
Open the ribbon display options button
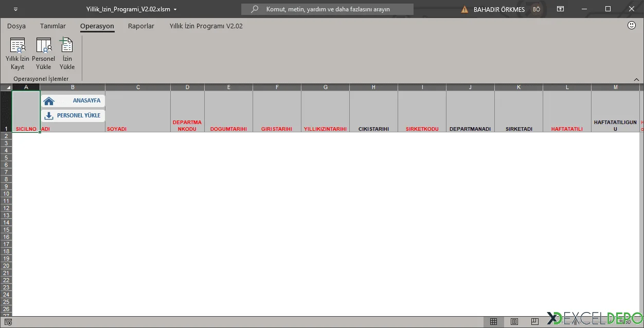(560, 9)
